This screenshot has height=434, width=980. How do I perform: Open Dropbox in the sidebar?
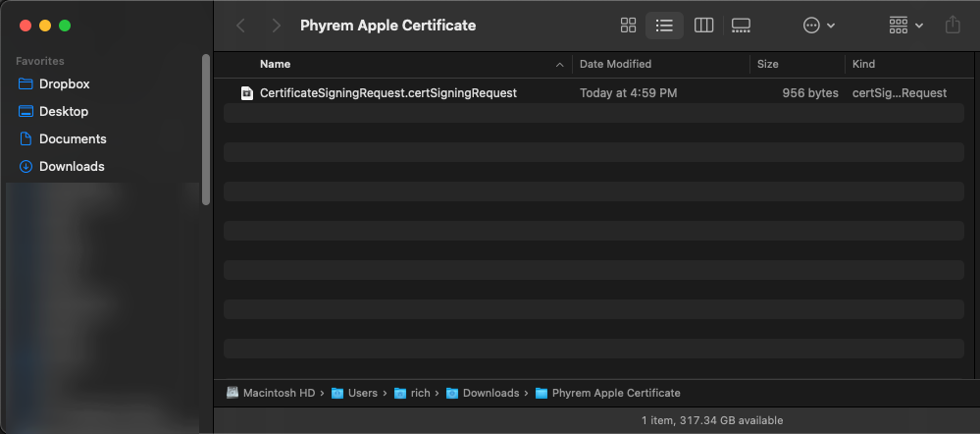tap(64, 84)
